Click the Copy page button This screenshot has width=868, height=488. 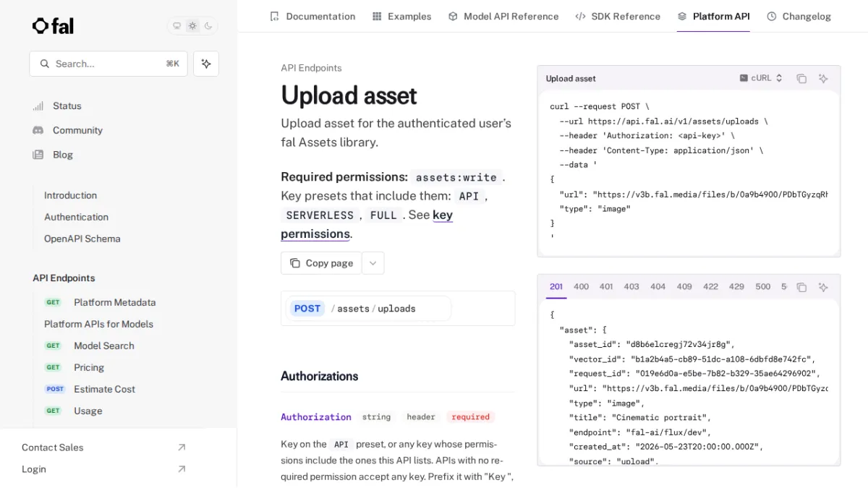tap(321, 263)
